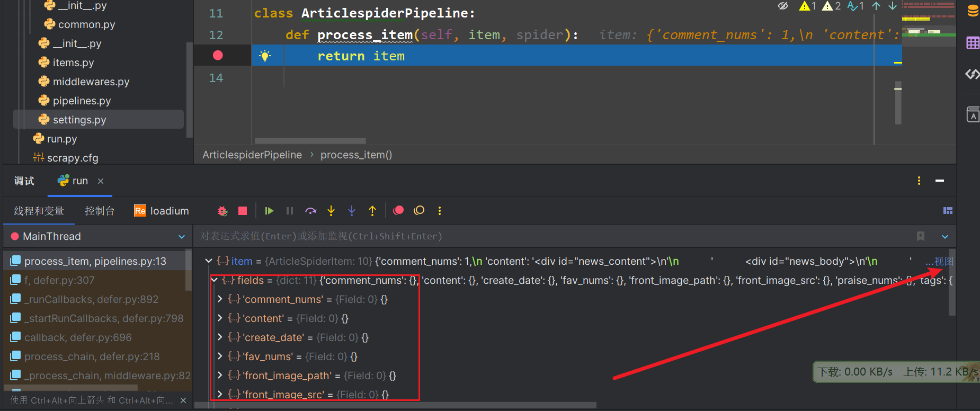980x411 pixels.
Task: Expand the evaluate expression history dropdown
Action: pos(945,236)
